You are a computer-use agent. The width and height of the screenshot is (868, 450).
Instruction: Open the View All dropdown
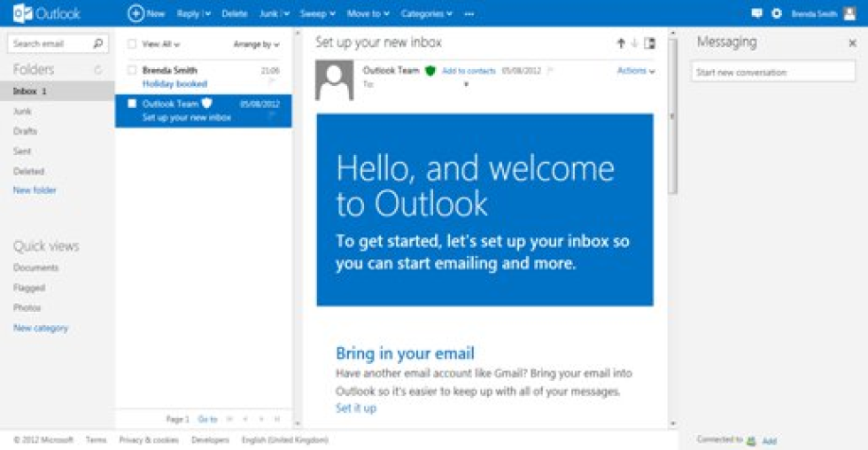161,43
